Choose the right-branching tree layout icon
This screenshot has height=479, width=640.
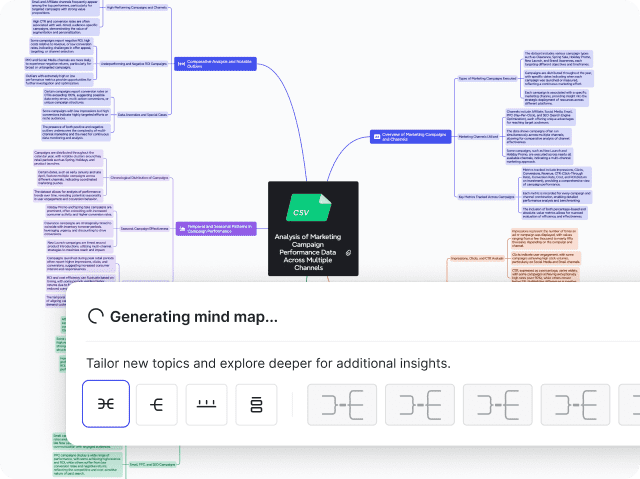tap(157, 404)
